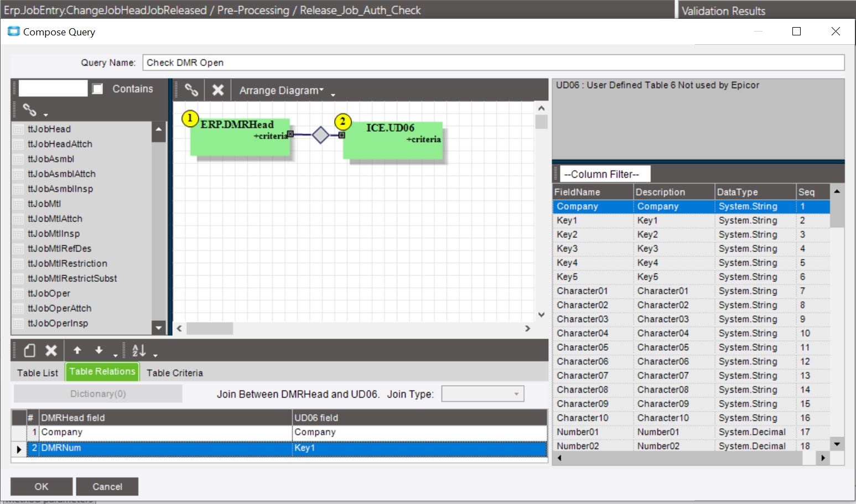Viewport: 856px width, 504px height.
Task: Select the Character10 field row
Action: point(691,418)
